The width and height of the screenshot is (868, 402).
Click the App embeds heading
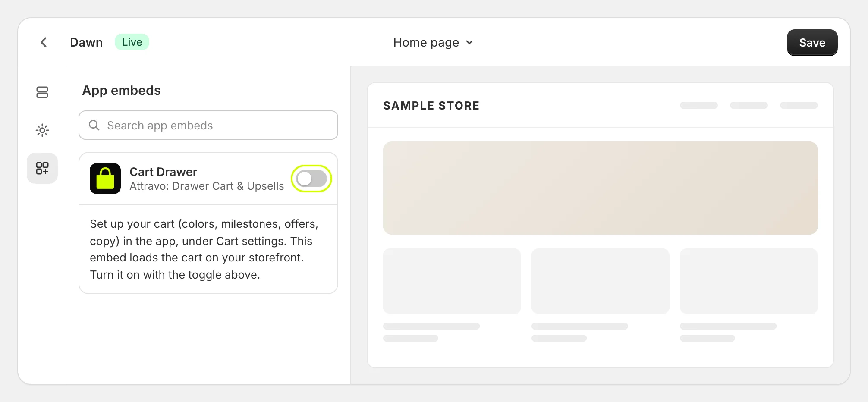122,91
